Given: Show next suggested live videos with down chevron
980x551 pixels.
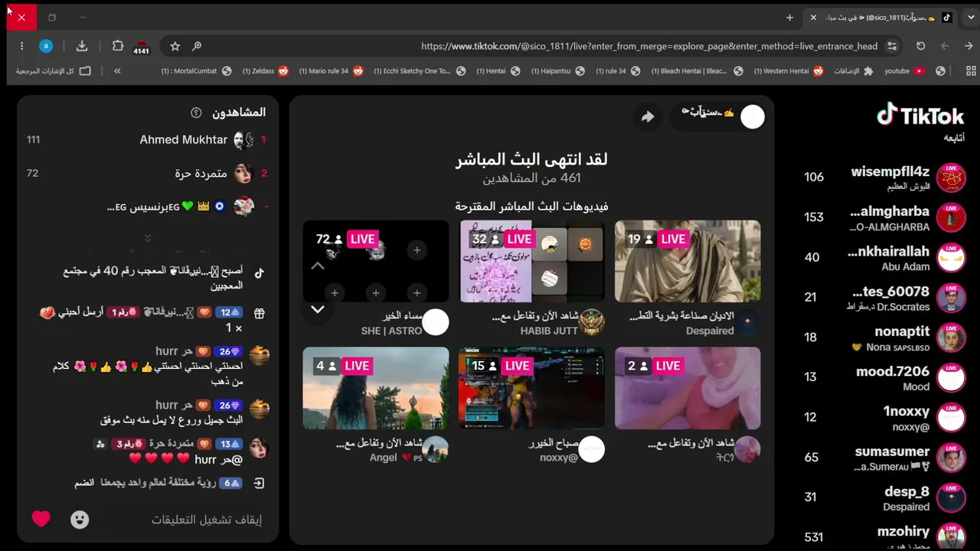Looking at the screenshot, I should coord(318,309).
